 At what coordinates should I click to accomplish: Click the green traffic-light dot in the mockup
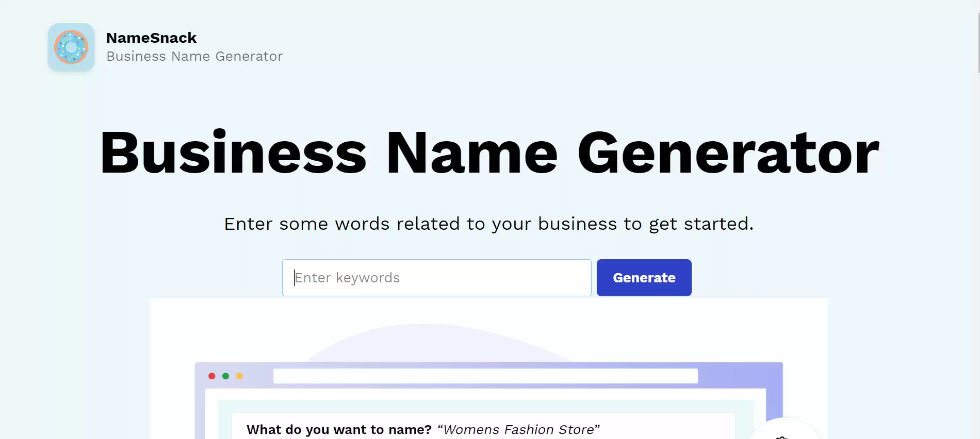click(x=226, y=376)
